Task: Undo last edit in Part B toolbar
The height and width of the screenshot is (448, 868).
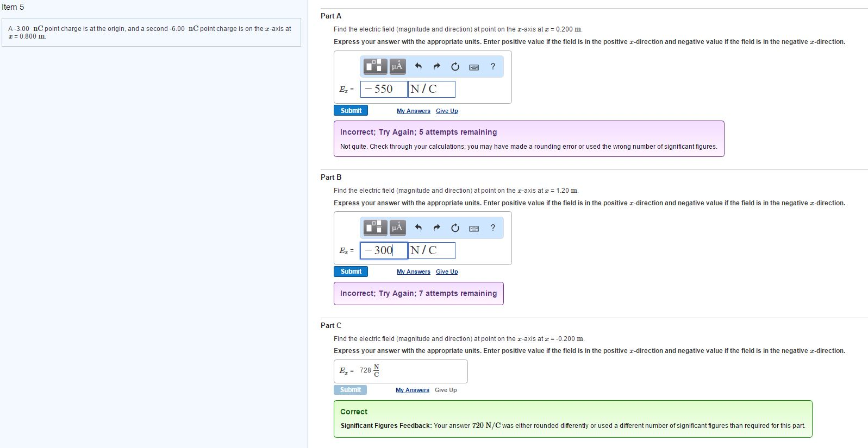Action: [418, 228]
